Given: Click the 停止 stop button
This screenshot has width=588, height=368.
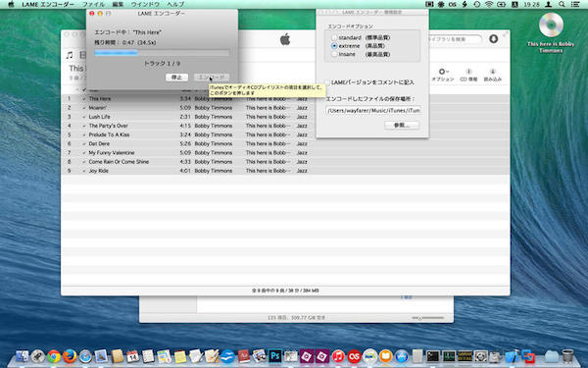Looking at the screenshot, I should [x=176, y=78].
